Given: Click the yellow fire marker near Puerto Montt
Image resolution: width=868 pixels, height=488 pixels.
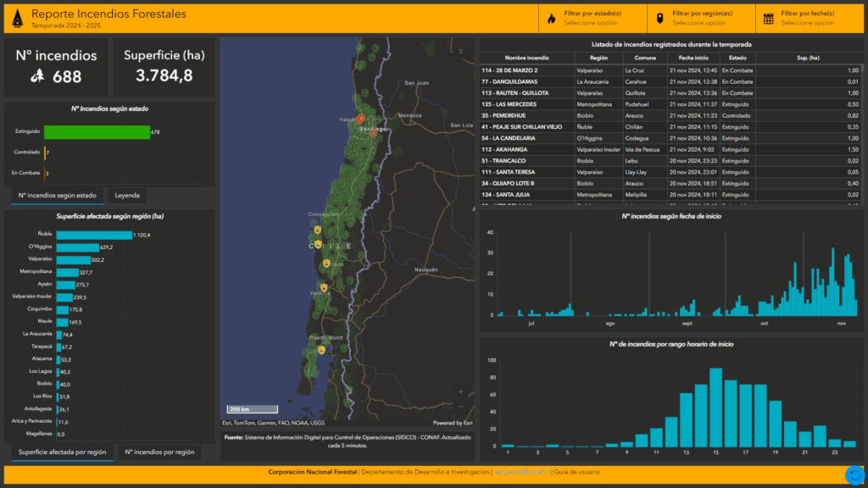Looking at the screenshot, I should click(321, 349).
